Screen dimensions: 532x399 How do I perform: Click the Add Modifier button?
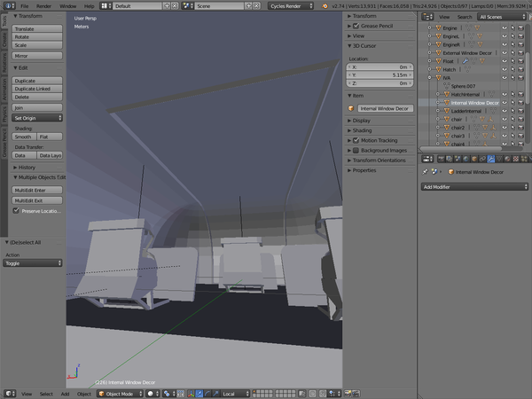coord(473,187)
